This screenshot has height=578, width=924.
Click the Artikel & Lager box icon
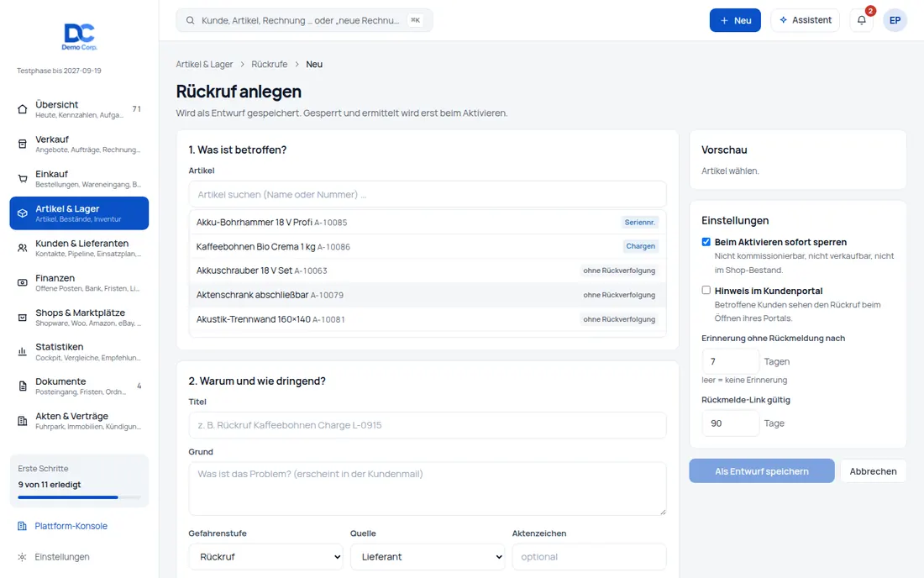coord(23,213)
